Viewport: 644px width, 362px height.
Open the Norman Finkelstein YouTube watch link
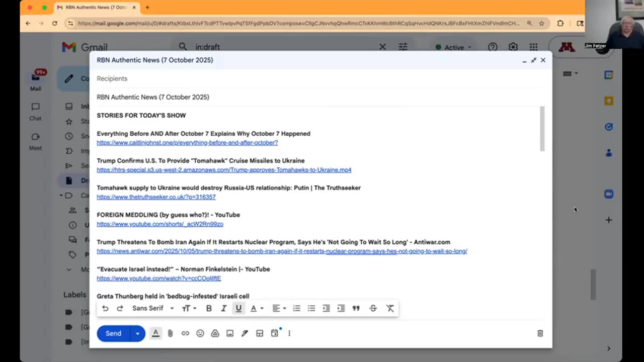[159, 279]
